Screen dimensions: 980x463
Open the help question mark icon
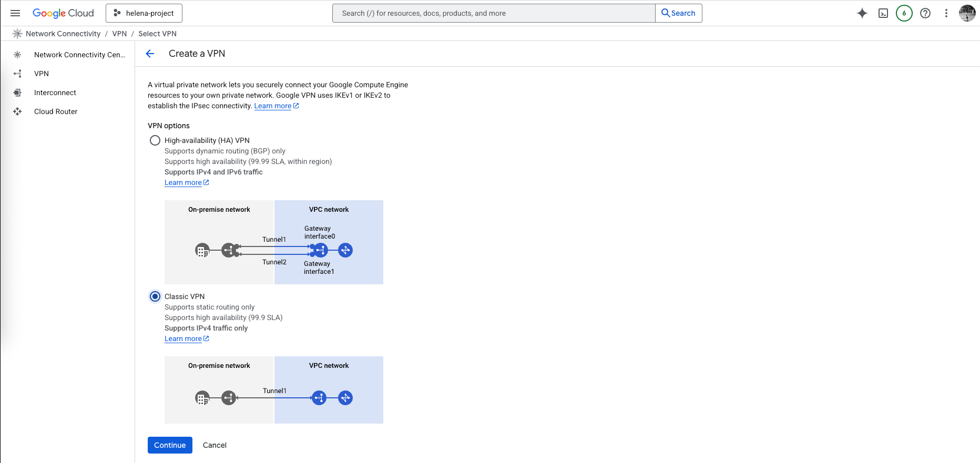click(925, 13)
